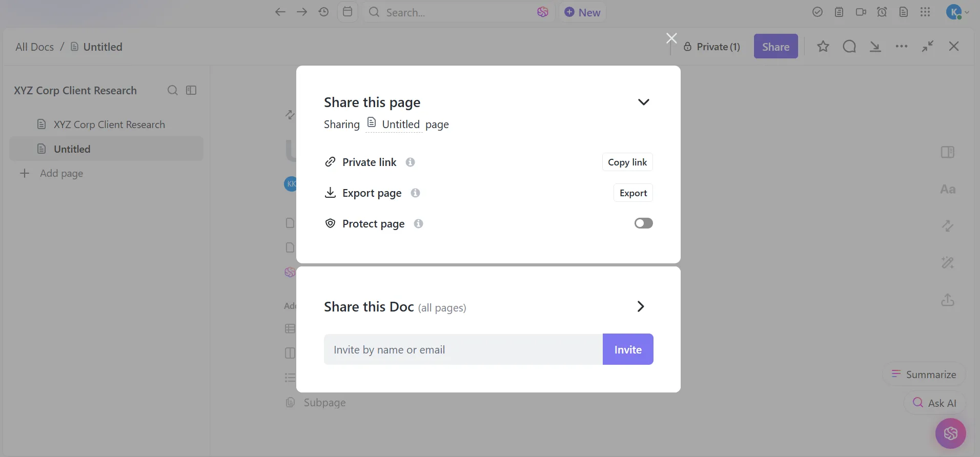Viewport: 980px width, 457px height.
Task: Go back with the left arrow
Action: [280, 12]
